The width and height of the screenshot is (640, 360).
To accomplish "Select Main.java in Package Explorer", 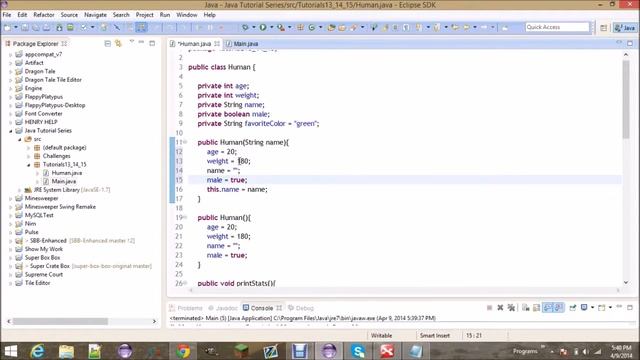I will coord(60,182).
